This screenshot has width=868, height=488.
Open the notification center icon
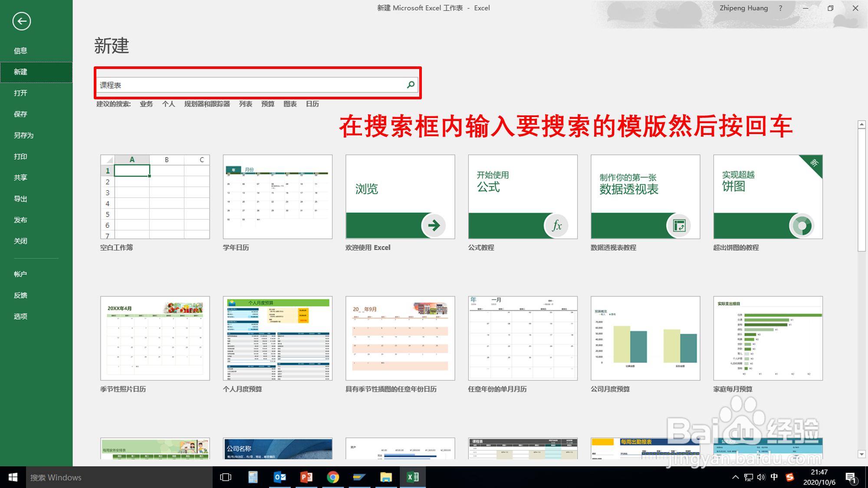click(851, 478)
